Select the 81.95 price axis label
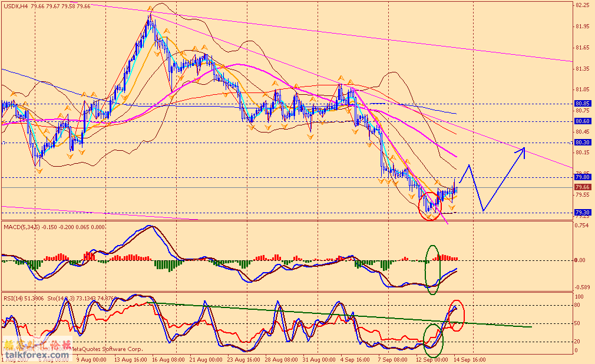Screen dimensions: 595x364 582,27
